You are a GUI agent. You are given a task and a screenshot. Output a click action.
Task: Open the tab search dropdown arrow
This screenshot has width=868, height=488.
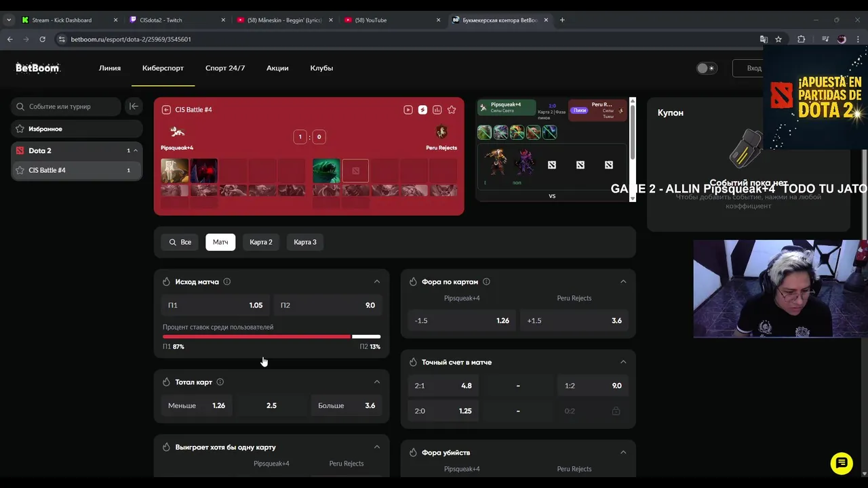tap(8, 20)
